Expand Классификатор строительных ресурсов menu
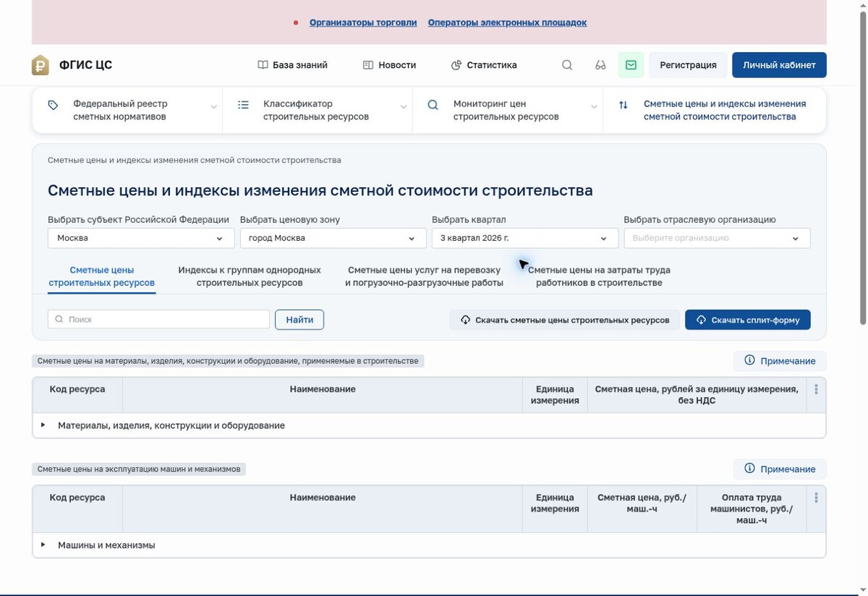 (x=318, y=110)
